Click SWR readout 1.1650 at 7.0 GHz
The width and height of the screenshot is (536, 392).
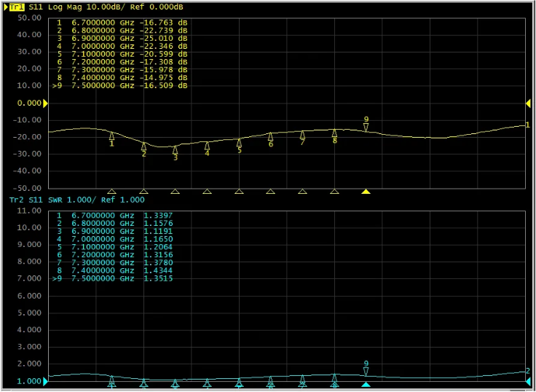[158, 239]
